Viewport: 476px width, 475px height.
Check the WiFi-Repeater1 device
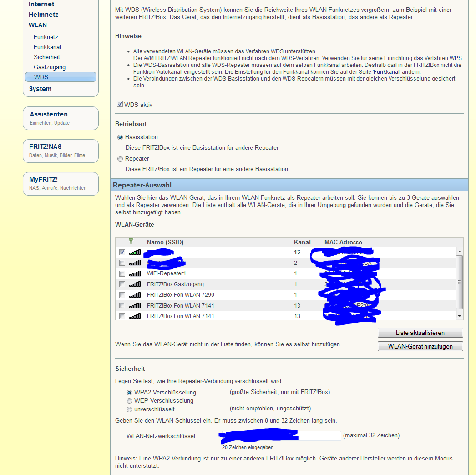[122, 274]
